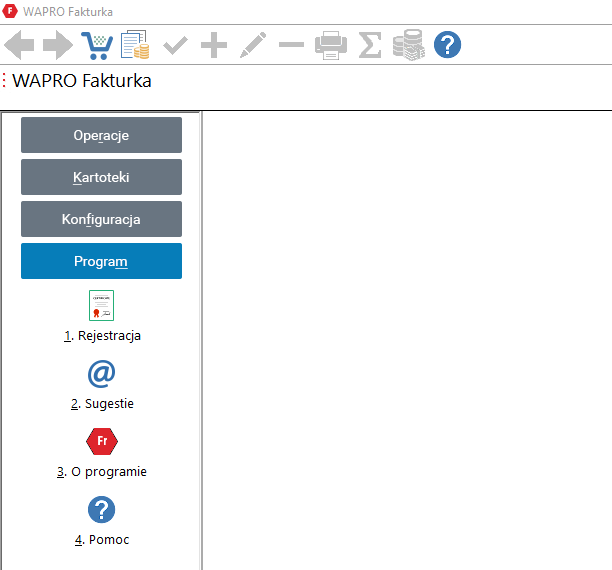Click the plus add toolbar icon

click(x=214, y=45)
